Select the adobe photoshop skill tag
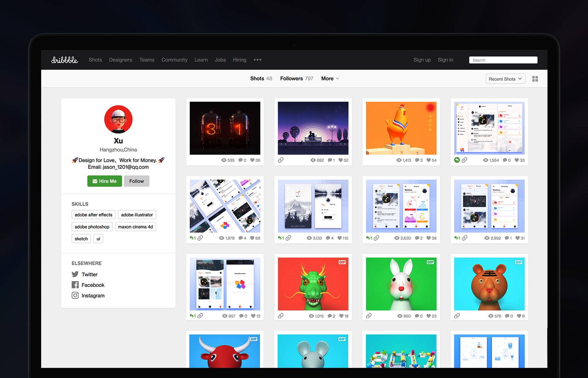This screenshot has height=378, width=588. pyautogui.click(x=92, y=227)
